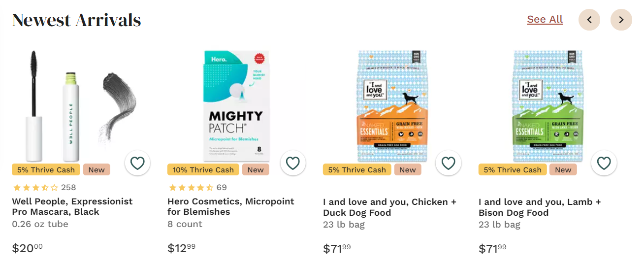Viewport: 644px width, 266px height.
Task: Open the orange Naked Essentials dog food image
Action: pyautogui.click(x=392, y=106)
